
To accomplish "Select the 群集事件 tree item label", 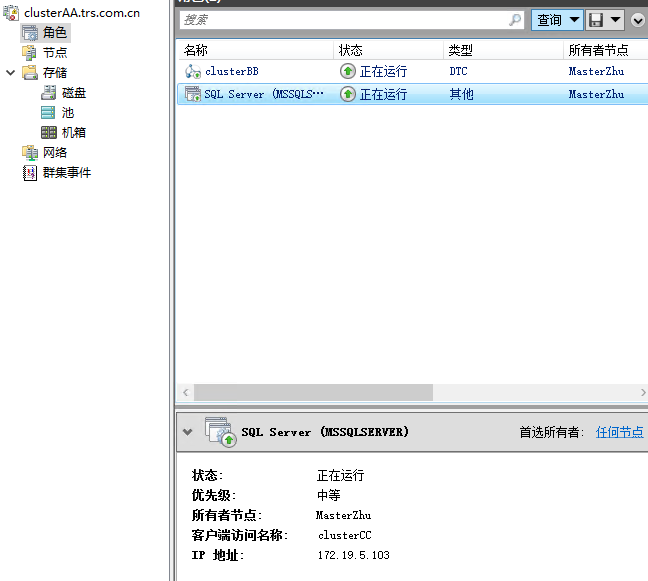I will click(67, 173).
